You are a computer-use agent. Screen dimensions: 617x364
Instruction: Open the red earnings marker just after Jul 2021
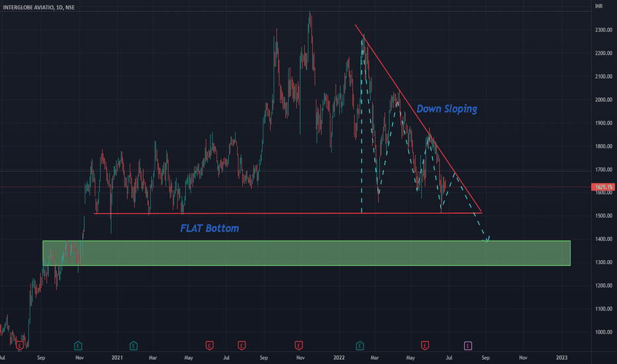pos(242,346)
